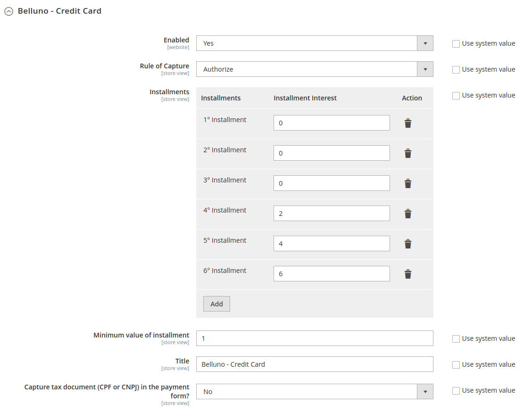532x412 pixels.
Task: Edit the 4° Installment interest field
Action: click(332, 214)
